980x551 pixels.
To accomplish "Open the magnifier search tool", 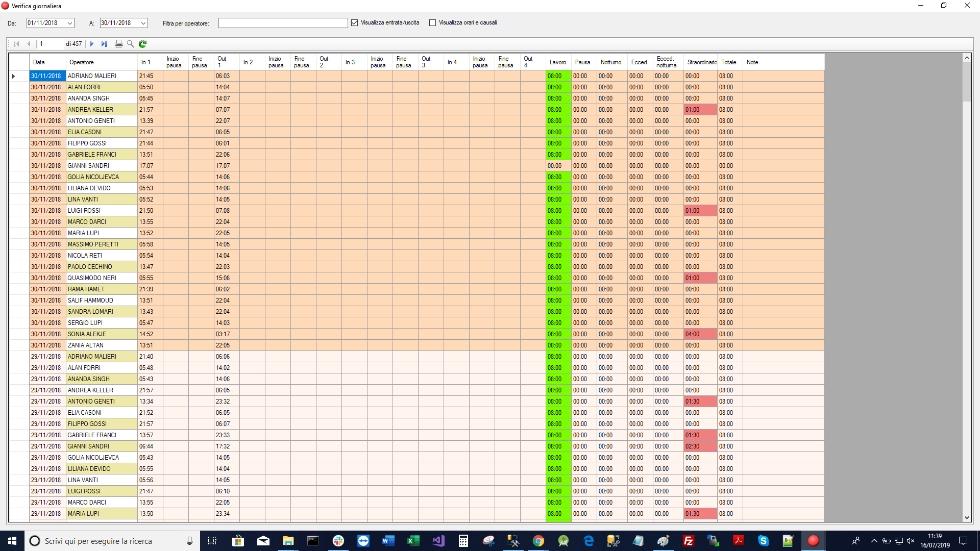I will pyautogui.click(x=130, y=44).
